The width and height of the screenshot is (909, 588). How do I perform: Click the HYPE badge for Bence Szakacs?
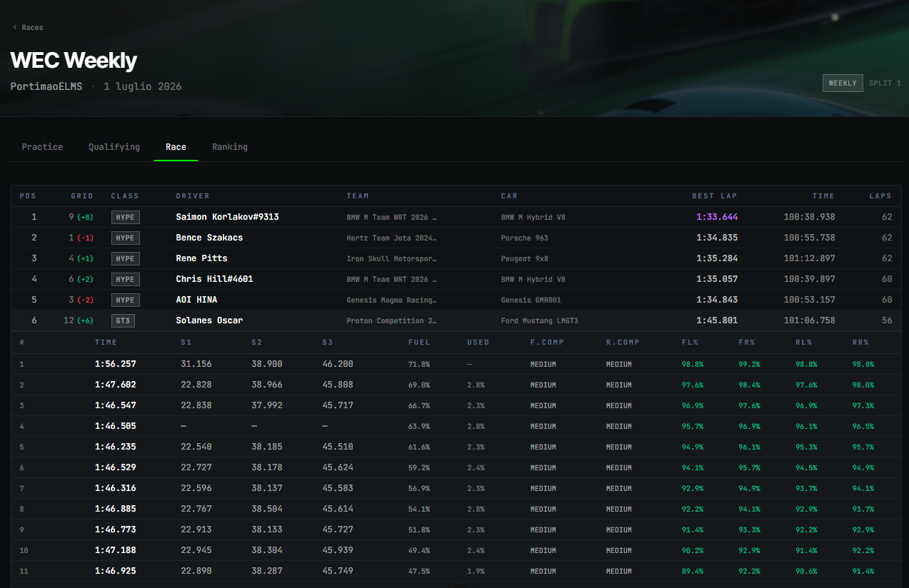(x=125, y=238)
